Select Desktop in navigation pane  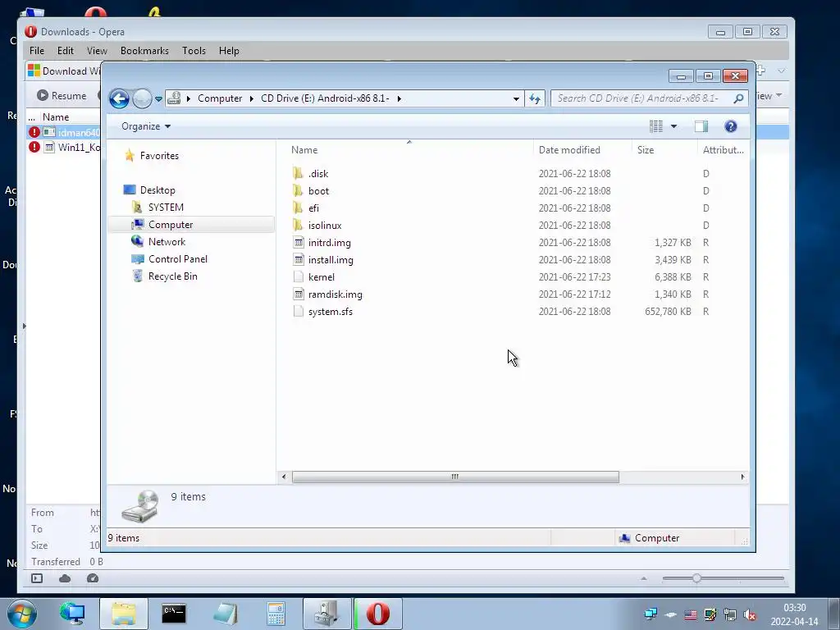(157, 190)
